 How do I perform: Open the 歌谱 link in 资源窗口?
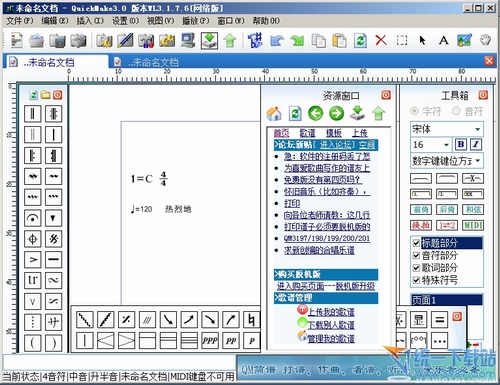click(307, 133)
